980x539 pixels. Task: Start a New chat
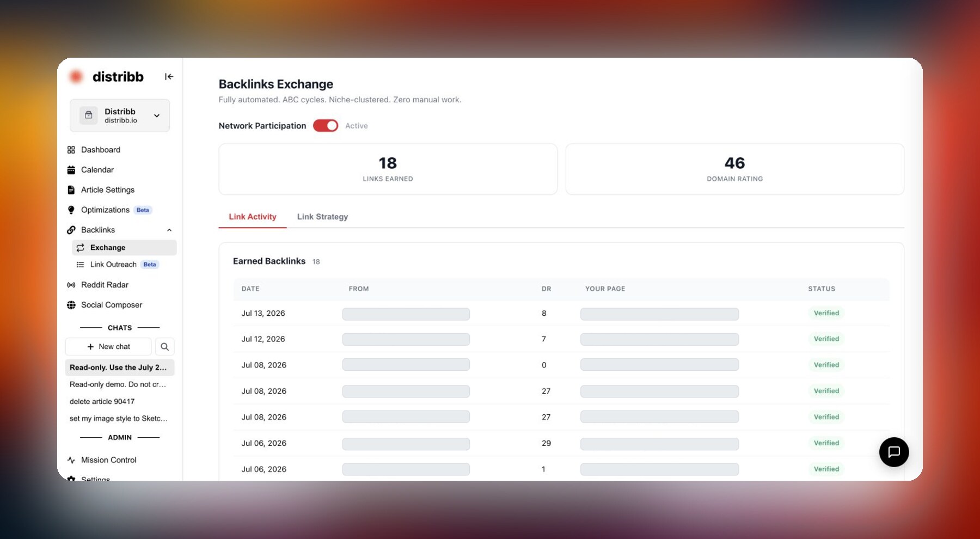click(x=108, y=347)
